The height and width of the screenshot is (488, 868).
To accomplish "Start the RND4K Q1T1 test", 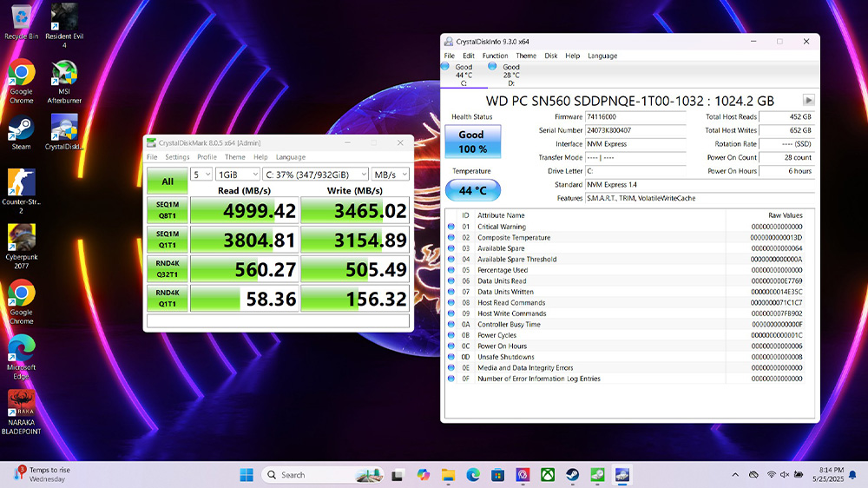I will [x=168, y=299].
